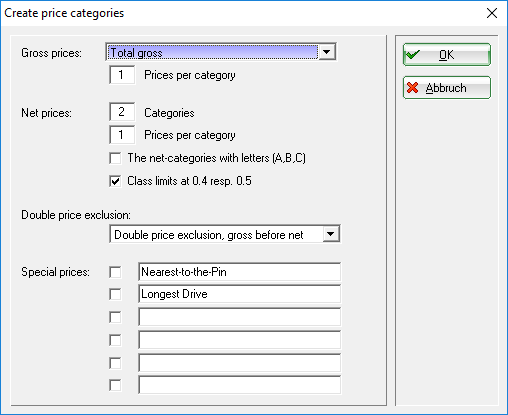Check the third special prices checkbox
508x415 pixels.
[115, 317]
